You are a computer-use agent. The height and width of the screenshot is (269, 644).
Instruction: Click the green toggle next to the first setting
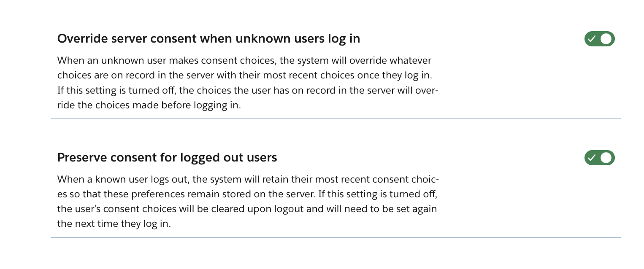(x=599, y=39)
